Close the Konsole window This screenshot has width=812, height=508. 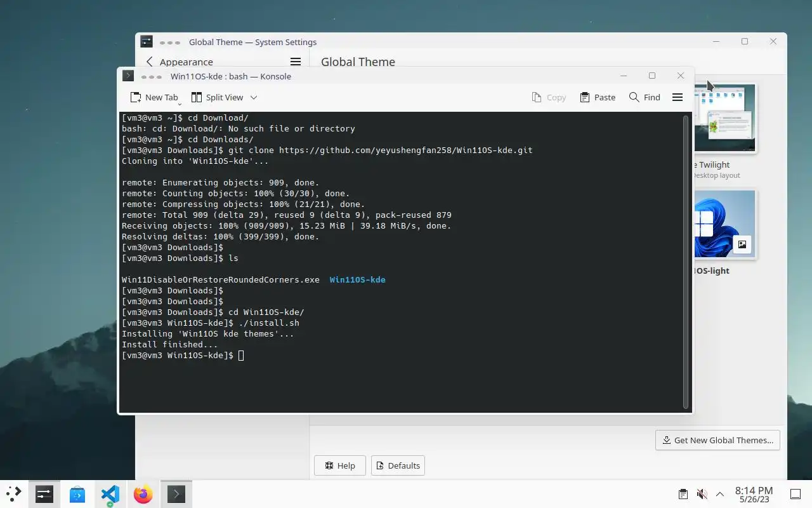[x=680, y=76]
